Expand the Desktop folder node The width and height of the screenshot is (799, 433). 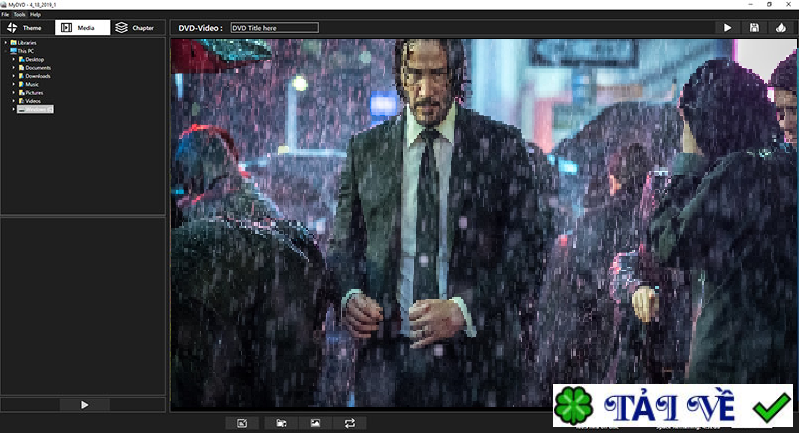point(14,60)
